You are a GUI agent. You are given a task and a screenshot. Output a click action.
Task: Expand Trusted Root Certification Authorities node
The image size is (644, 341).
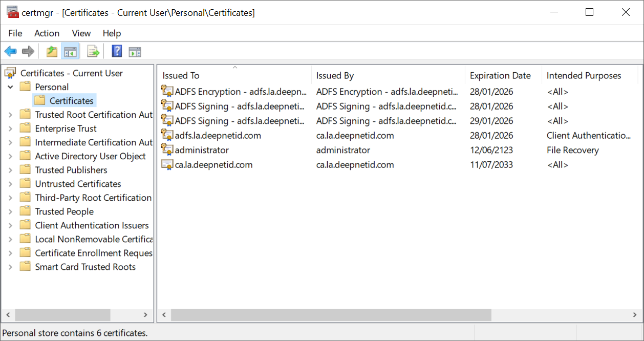click(x=10, y=115)
